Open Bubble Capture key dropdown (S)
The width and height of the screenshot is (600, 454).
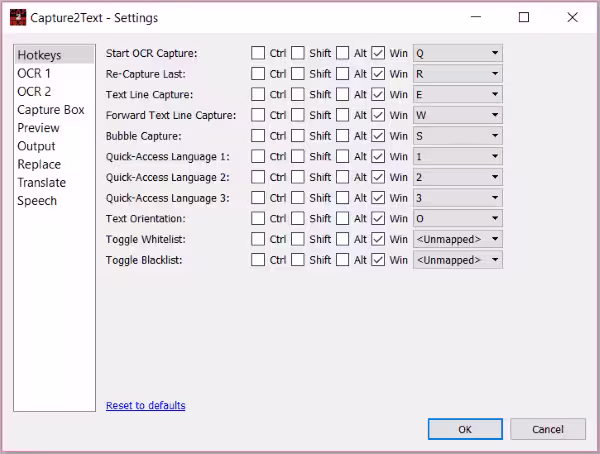(458, 136)
